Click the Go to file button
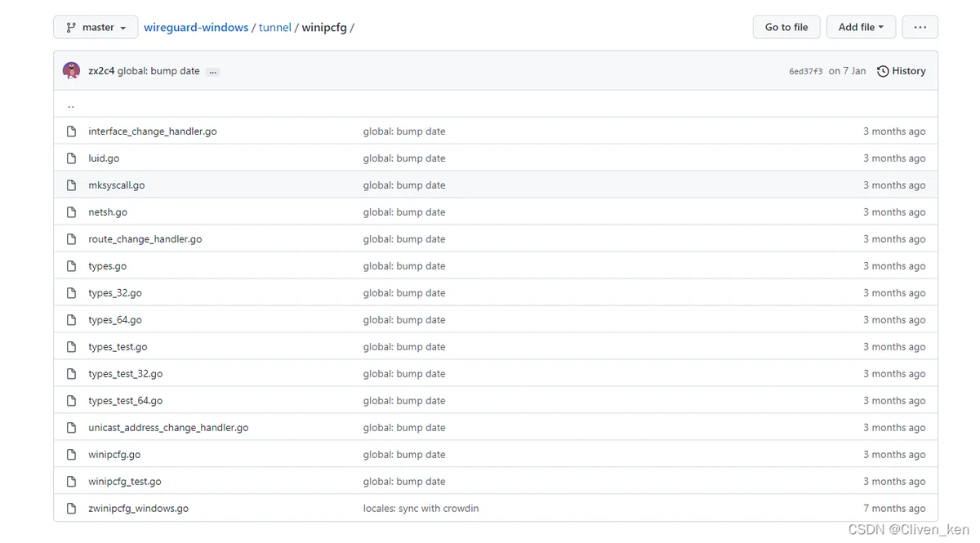The height and width of the screenshot is (543, 980). point(786,27)
